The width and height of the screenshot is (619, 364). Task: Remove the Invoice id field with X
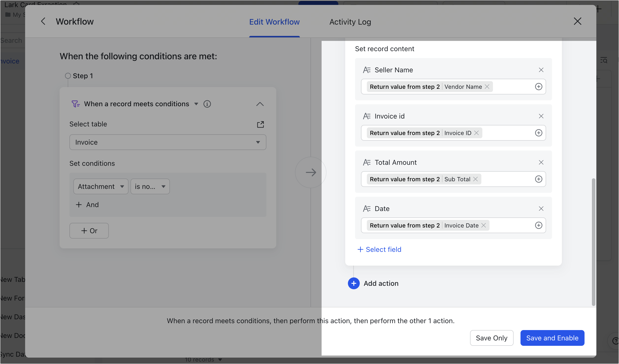pos(541,116)
